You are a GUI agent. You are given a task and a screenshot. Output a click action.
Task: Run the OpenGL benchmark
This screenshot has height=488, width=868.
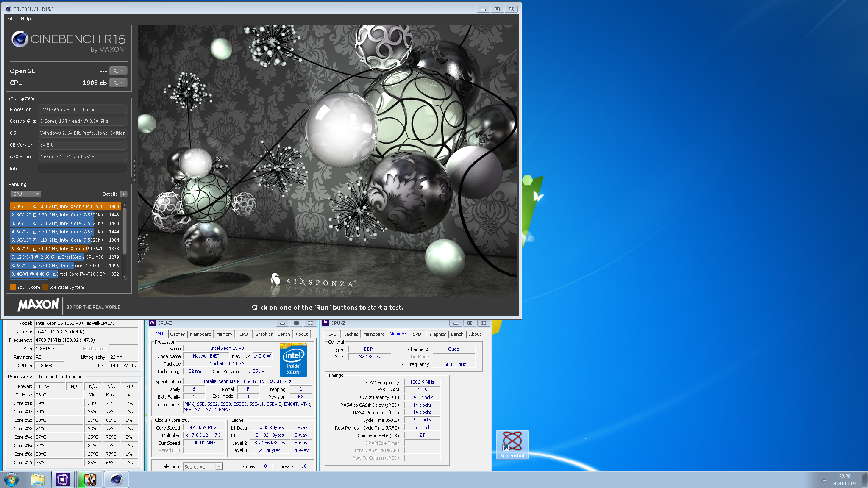click(118, 71)
